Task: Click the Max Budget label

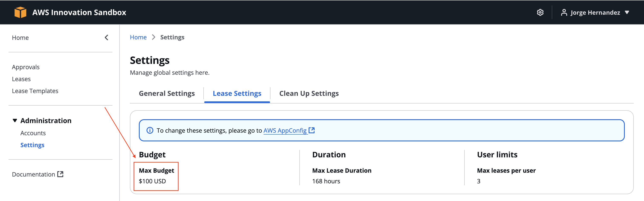Action: [x=157, y=171]
